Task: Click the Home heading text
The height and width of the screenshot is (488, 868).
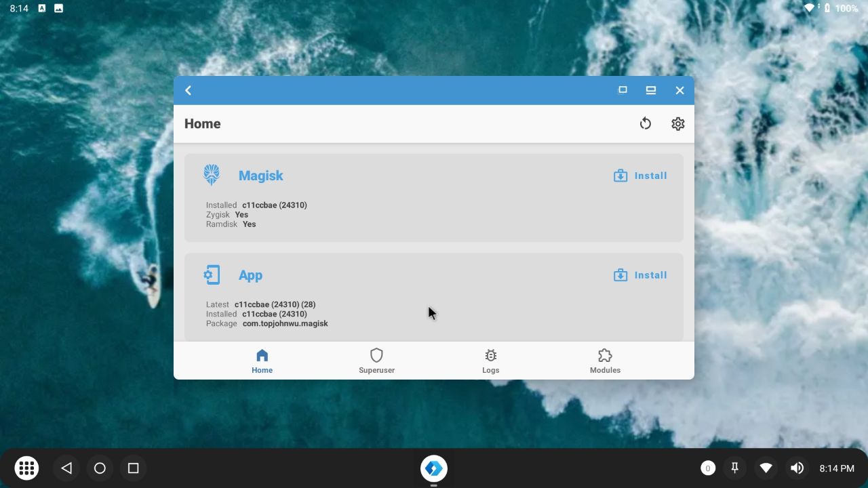Action: pyautogui.click(x=203, y=123)
